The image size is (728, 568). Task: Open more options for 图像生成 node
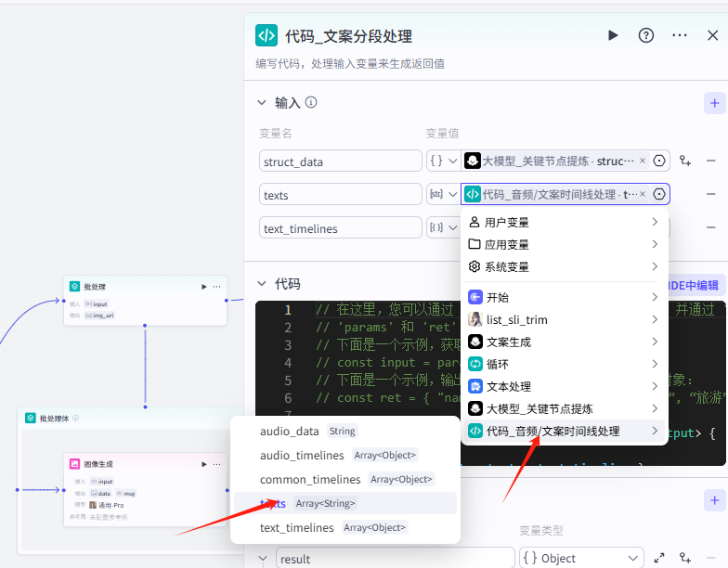pyautogui.click(x=217, y=464)
